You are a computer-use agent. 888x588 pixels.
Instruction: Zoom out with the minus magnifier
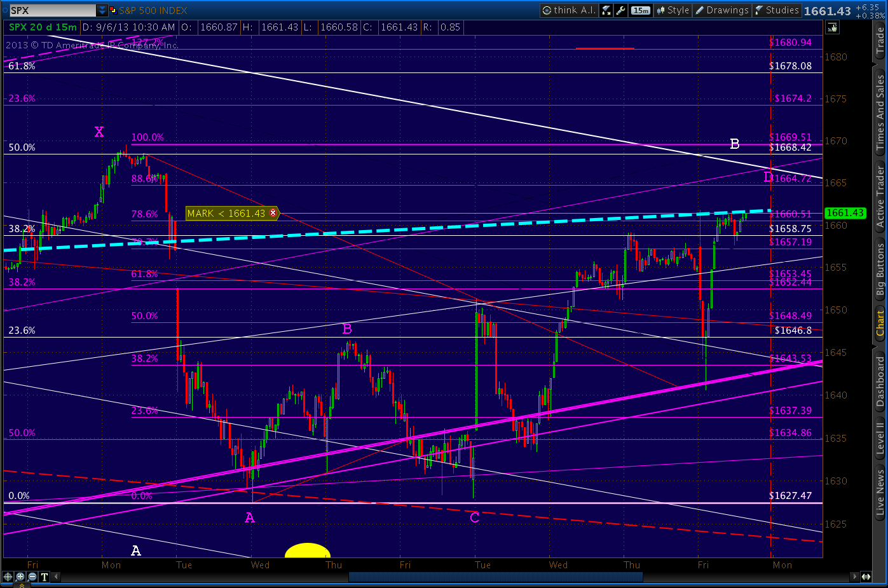[32, 577]
